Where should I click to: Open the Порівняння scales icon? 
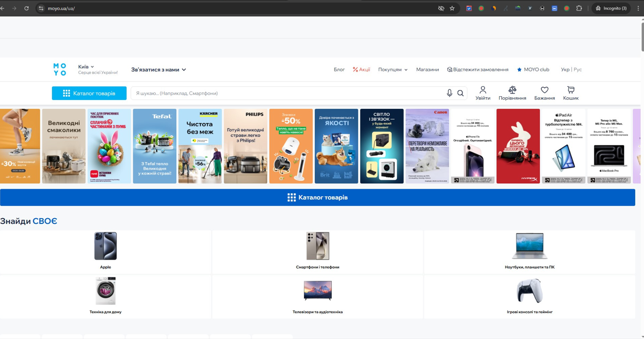click(x=512, y=93)
